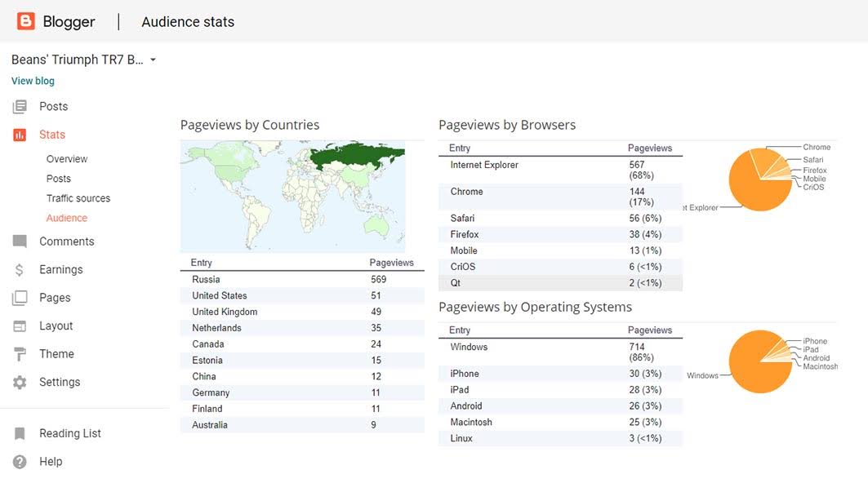The width and height of the screenshot is (868, 483).
Task: Click the orange Blogger logo icon
Action: click(25, 21)
